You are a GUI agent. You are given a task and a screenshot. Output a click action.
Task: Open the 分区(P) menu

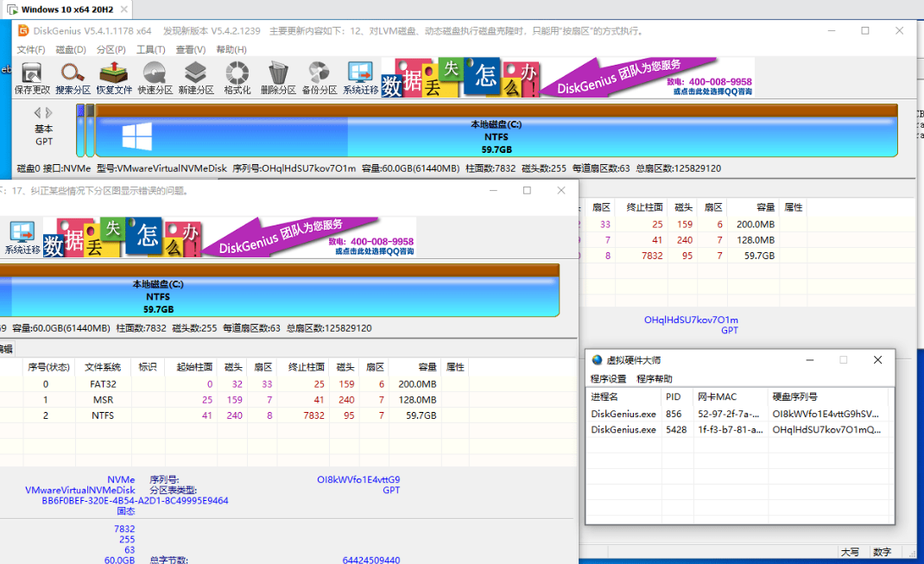[x=111, y=49]
